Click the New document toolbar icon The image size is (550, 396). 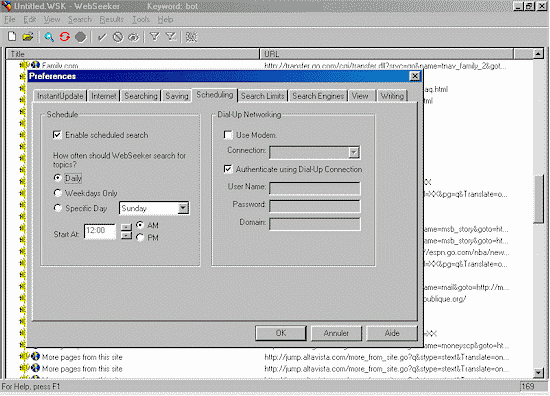12,36
